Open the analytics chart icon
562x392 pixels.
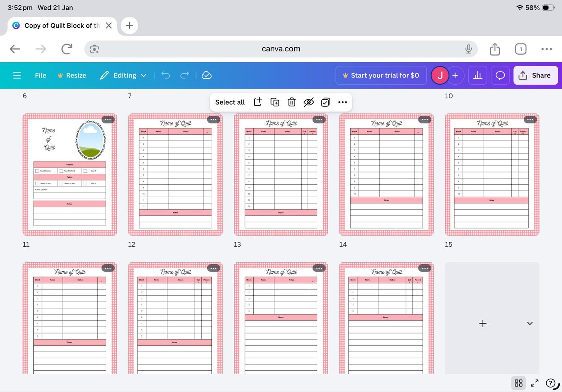[478, 75]
